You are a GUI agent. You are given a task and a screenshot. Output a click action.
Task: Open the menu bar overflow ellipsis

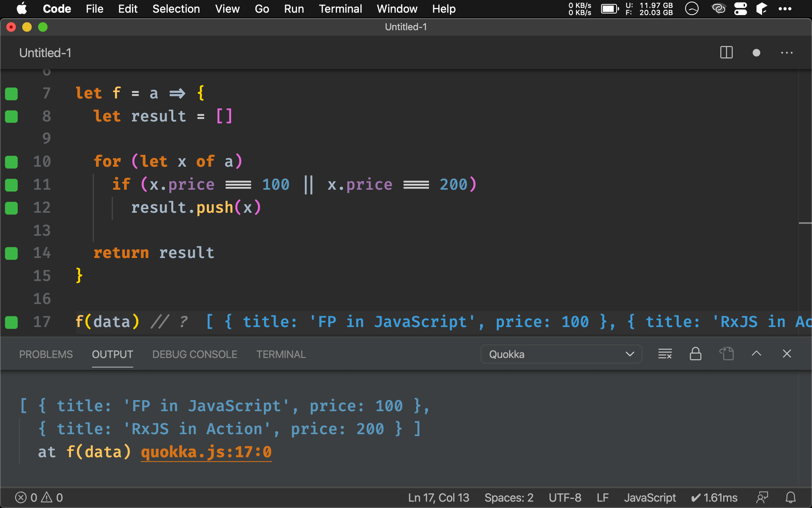pos(785,9)
